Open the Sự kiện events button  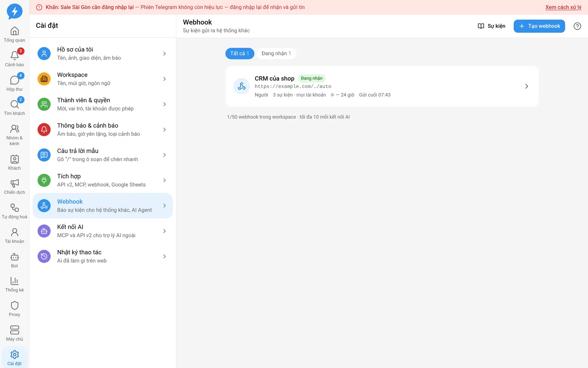[x=491, y=26]
